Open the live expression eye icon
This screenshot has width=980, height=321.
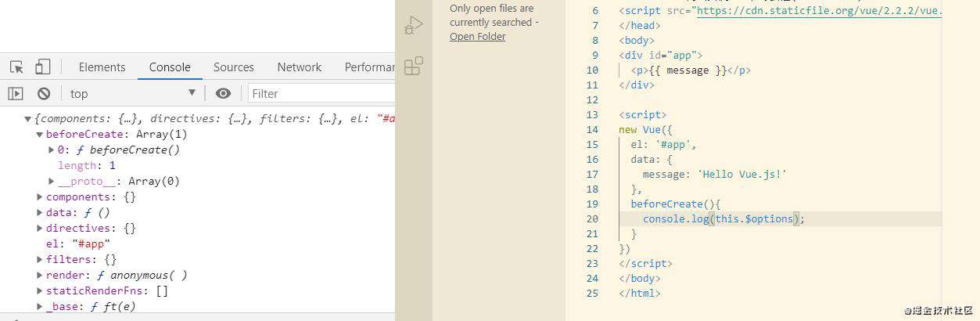[x=224, y=93]
